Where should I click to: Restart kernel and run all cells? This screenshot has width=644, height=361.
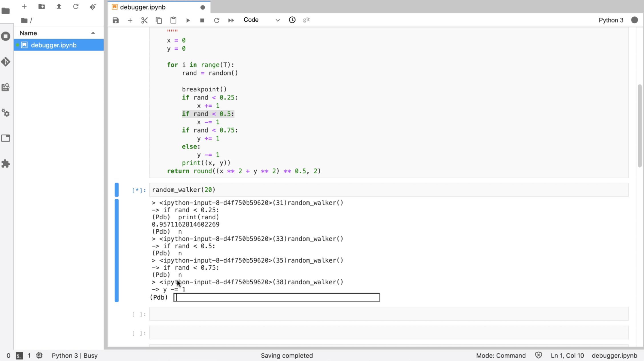231,20
